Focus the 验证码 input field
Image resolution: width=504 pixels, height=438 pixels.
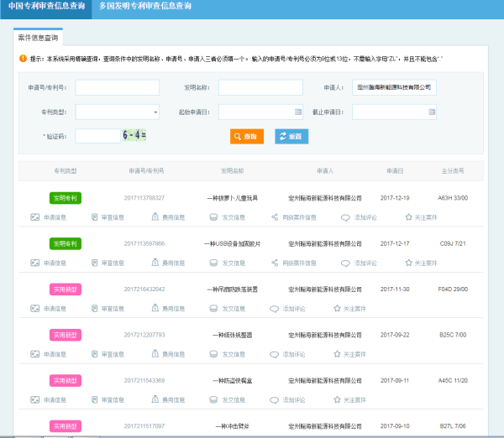pyautogui.click(x=97, y=136)
